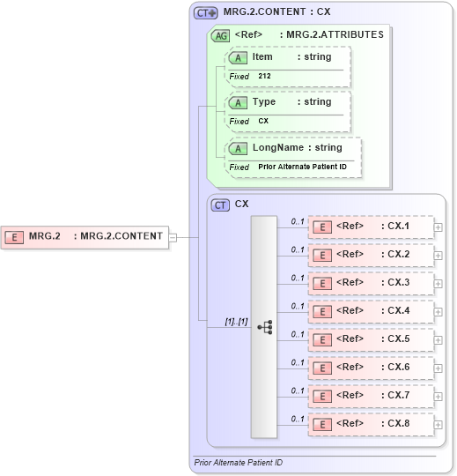Click the AG attribute group icon
457x476 pixels.
pyautogui.click(x=220, y=36)
